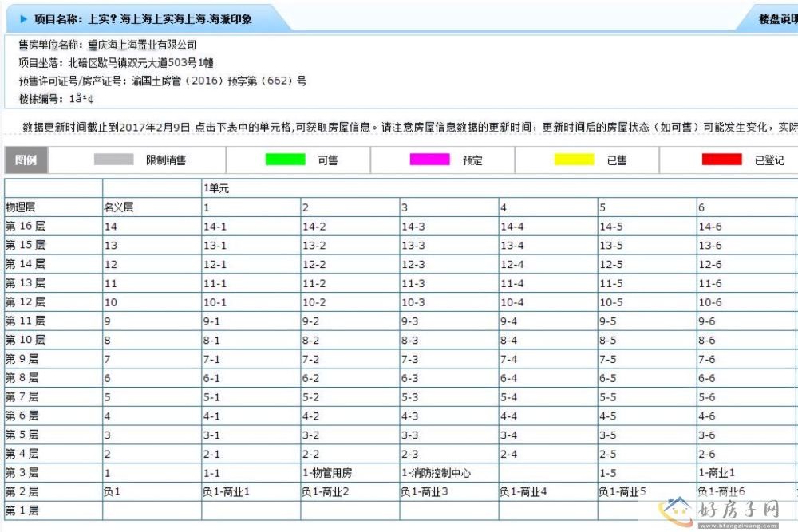The width and height of the screenshot is (798, 532).
Task: Open room cell 9-3
Action: pyautogui.click(x=448, y=321)
